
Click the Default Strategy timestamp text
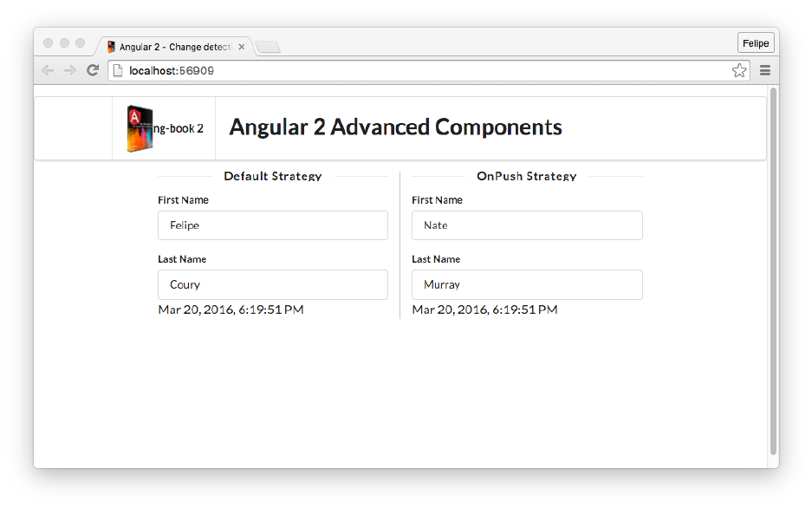[231, 309]
